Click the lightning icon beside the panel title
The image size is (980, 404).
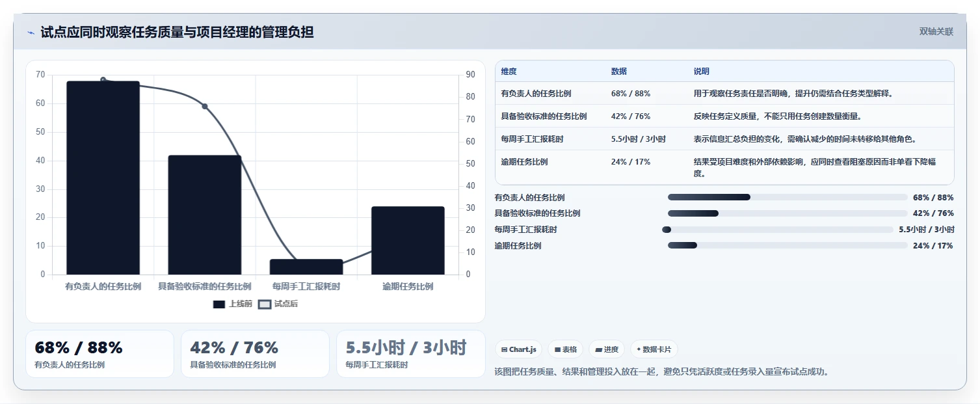(31, 33)
